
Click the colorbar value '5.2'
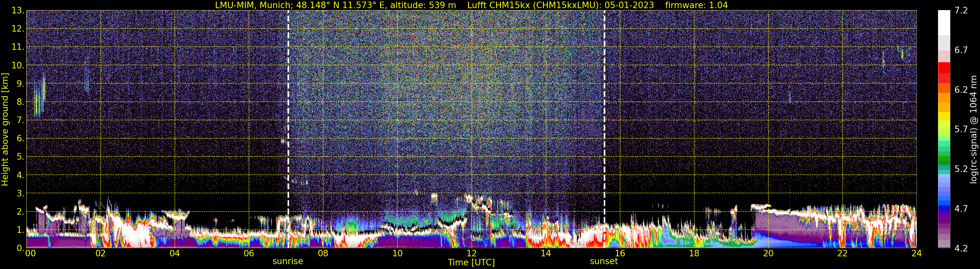click(961, 169)
